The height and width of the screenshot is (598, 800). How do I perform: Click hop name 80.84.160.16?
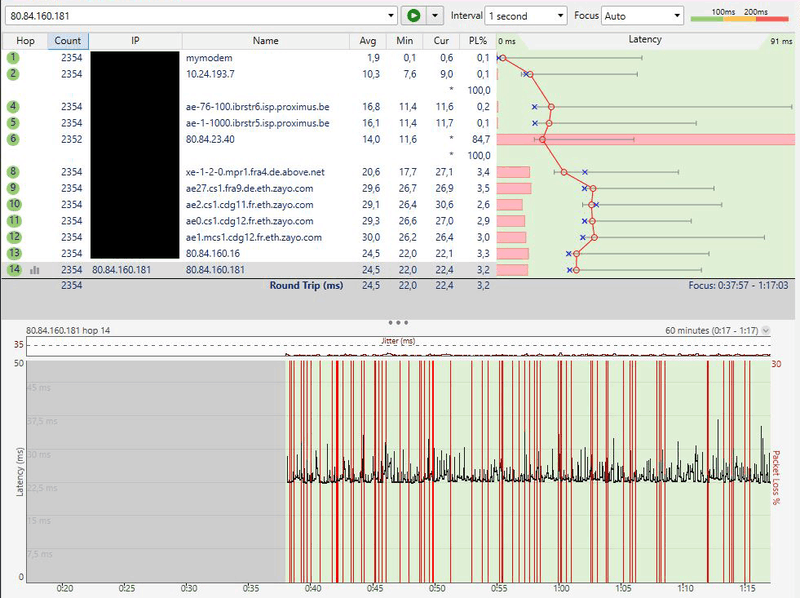[x=213, y=254]
